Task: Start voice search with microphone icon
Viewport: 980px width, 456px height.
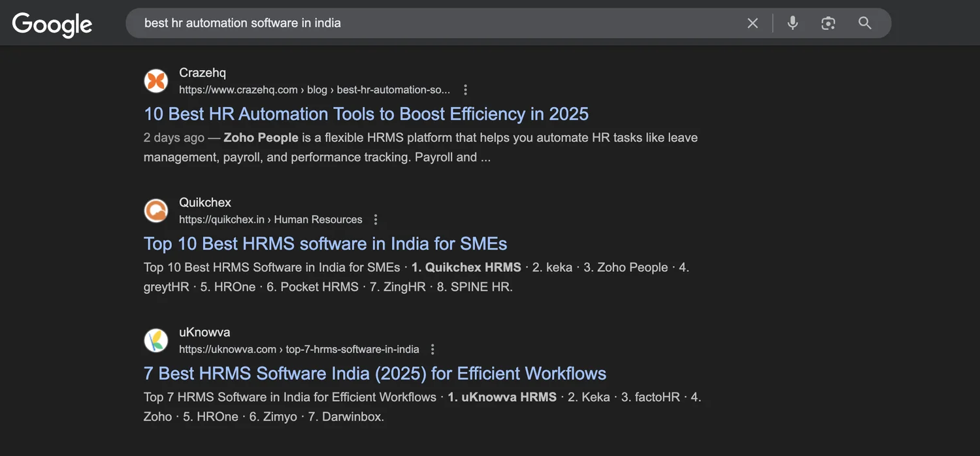Action: coord(792,23)
